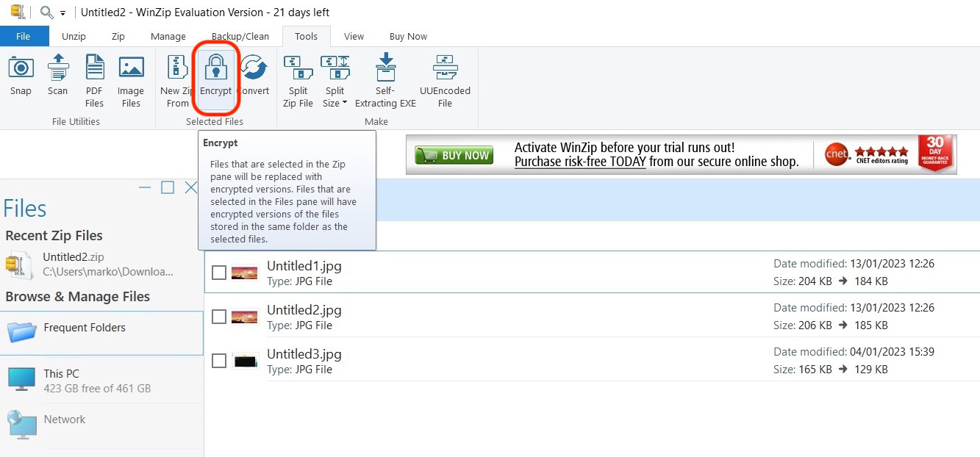
Task: Launch the Scan tool
Action: (57, 75)
